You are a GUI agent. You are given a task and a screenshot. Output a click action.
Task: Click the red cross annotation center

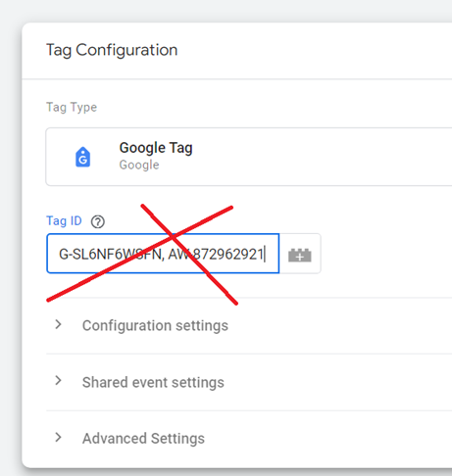click(x=174, y=236)
